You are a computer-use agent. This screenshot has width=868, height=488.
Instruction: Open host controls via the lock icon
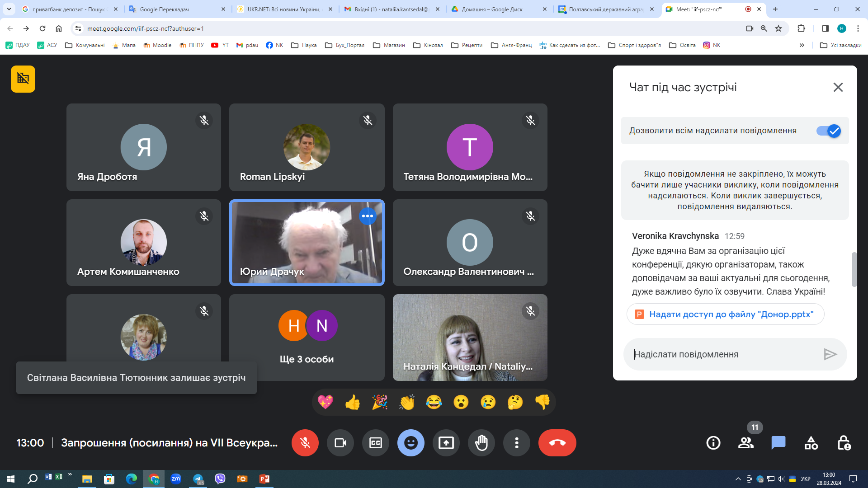click(x=844, y=443)
